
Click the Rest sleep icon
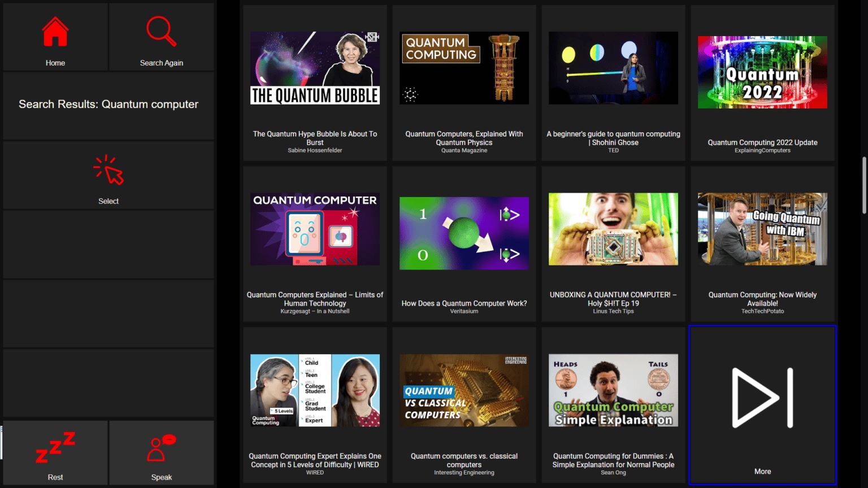coord(55,447)
